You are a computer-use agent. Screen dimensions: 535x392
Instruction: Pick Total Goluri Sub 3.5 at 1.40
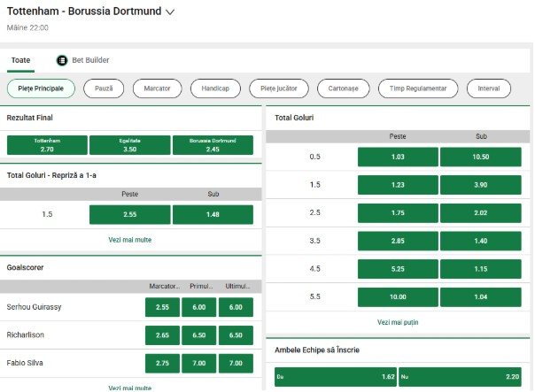[481, 241]
